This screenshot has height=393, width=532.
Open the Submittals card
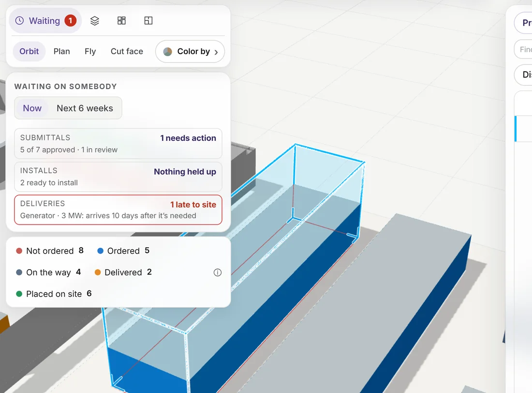point(118,144)
